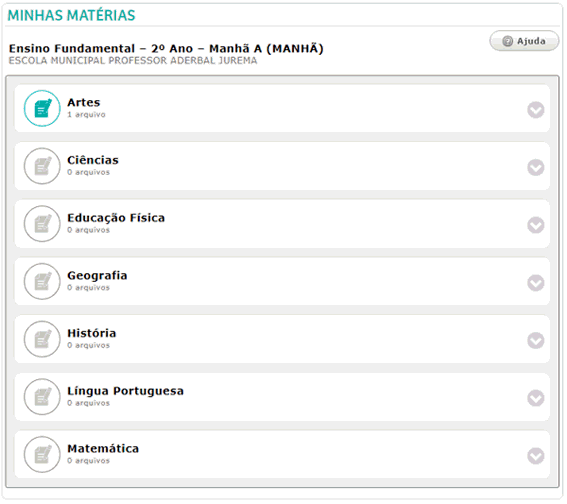Image resolution: width=567 pixels, height=504 pixels.
Task: Open the Ajuda help button
Action: [524, 41]
